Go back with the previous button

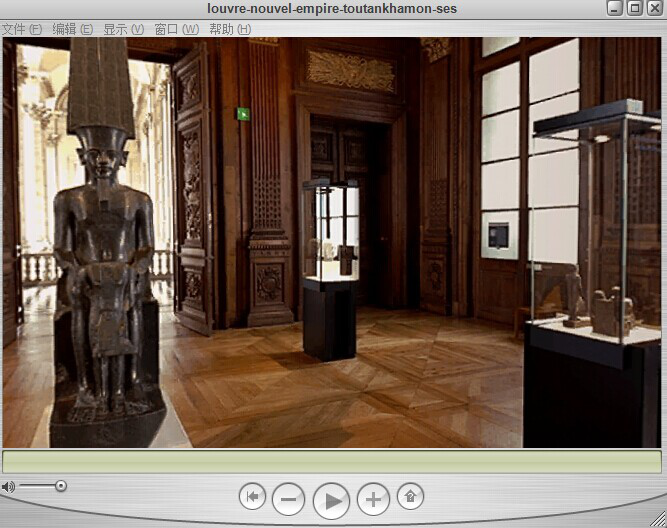pyautogui.click(x=252, y=497)
